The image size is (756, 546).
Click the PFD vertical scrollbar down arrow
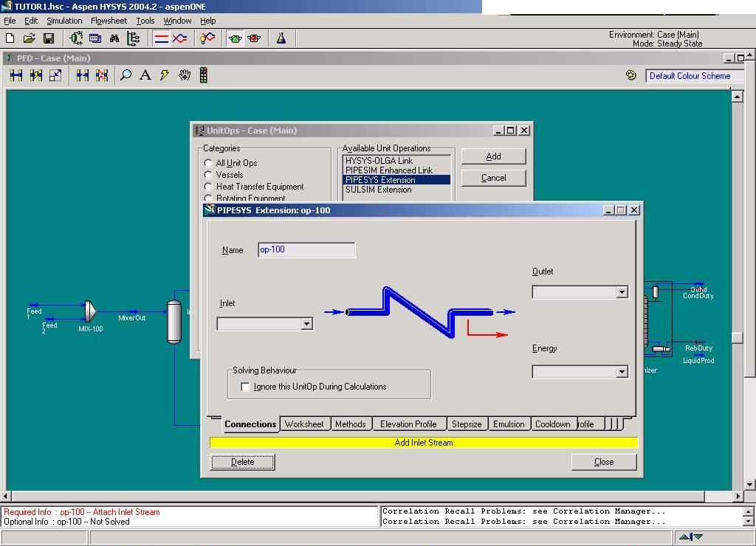coord(749,484)
